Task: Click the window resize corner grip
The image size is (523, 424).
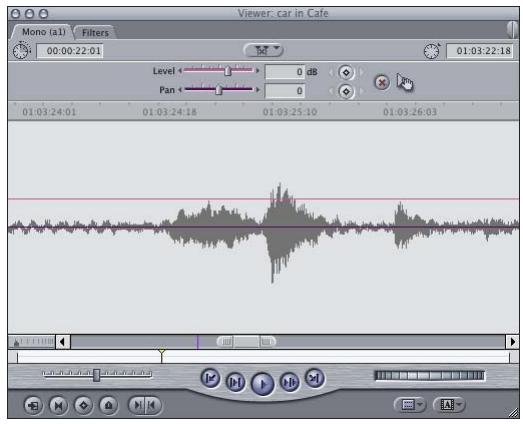Action: point(514,413)
